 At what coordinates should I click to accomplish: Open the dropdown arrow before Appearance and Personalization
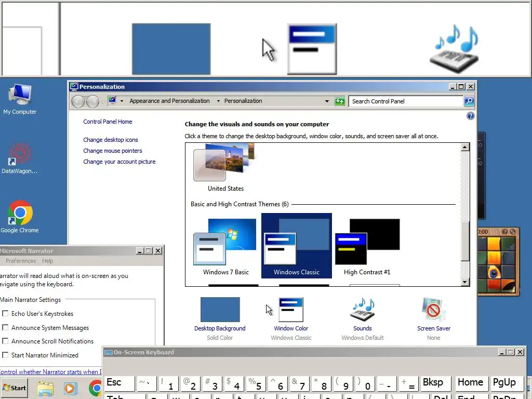click(122, 101)
